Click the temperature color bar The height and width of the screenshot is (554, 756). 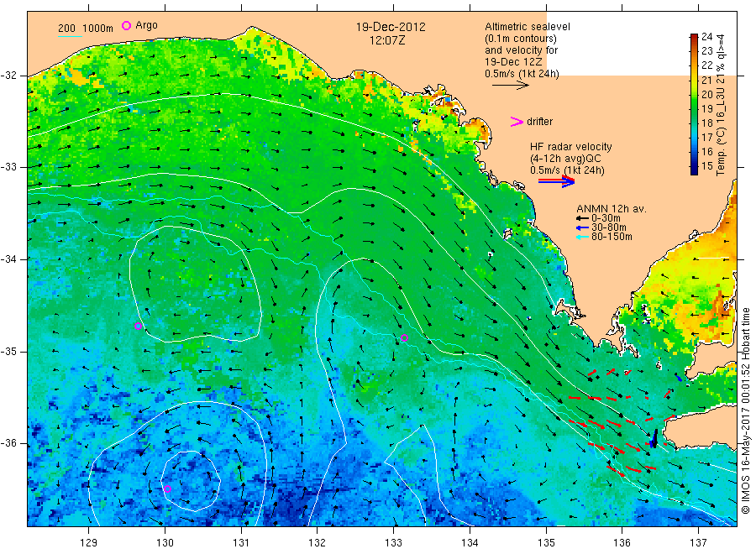point(694,104)
